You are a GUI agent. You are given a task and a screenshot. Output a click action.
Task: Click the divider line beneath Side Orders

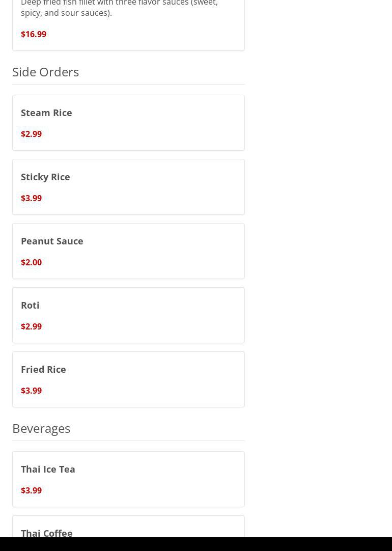coord(128,84)
